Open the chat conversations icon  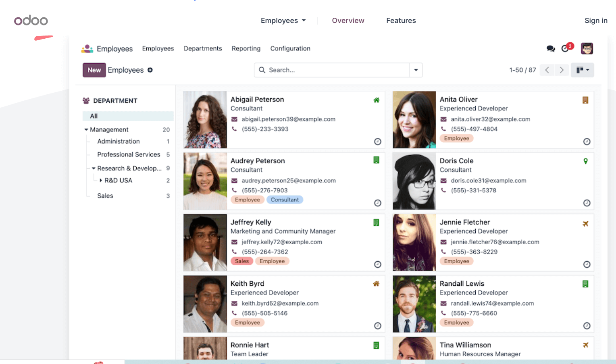(551, 49)
